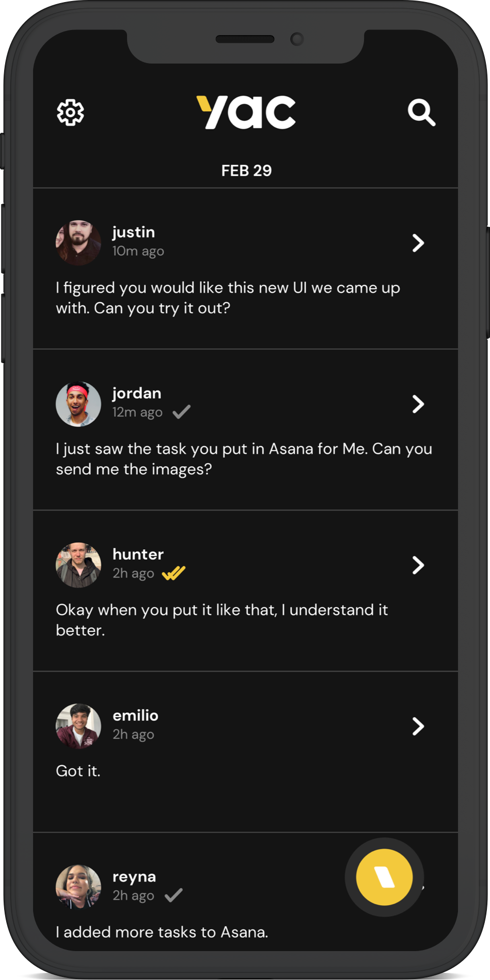The width and height of the screenshot is (490, 980).
Task: Select jordan's profile picture
Action: click(x=78, y=404)
